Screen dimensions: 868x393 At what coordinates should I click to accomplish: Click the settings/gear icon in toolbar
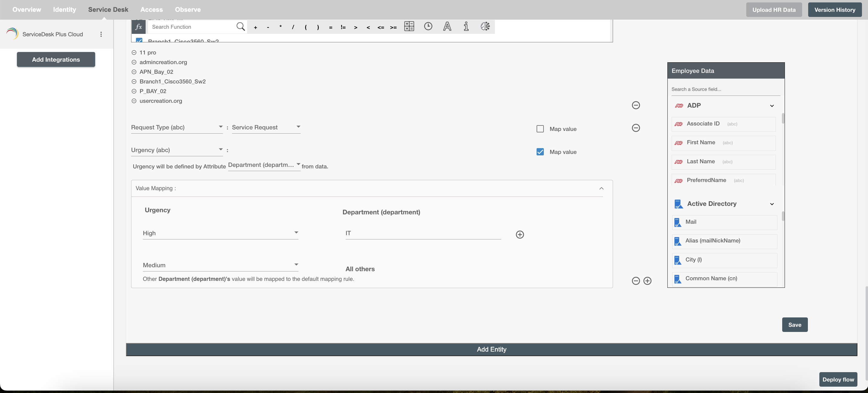pyautogui.click(x=486, y=26)
